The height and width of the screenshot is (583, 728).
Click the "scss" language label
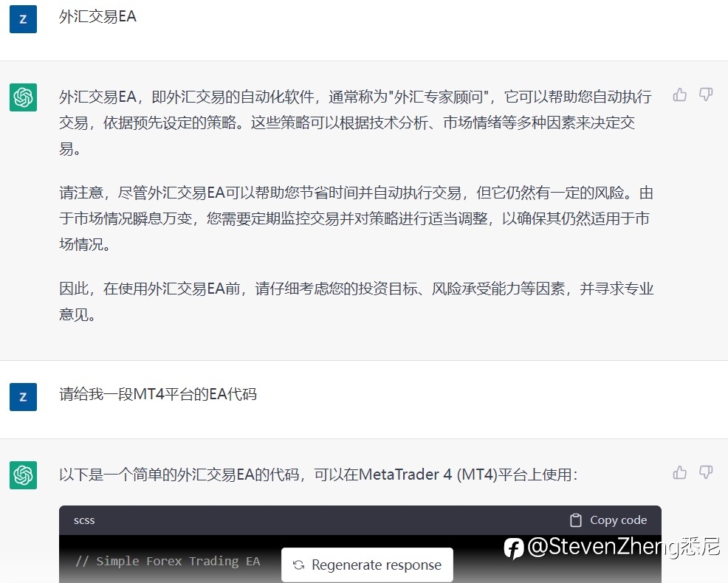pos(84,520)
